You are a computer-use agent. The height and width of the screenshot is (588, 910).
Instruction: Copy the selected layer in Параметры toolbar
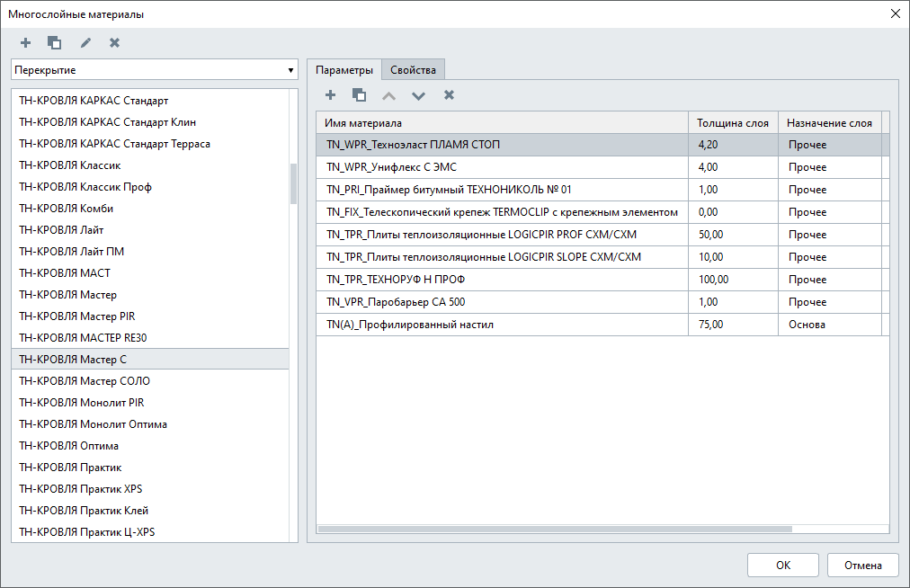(360, 94)
